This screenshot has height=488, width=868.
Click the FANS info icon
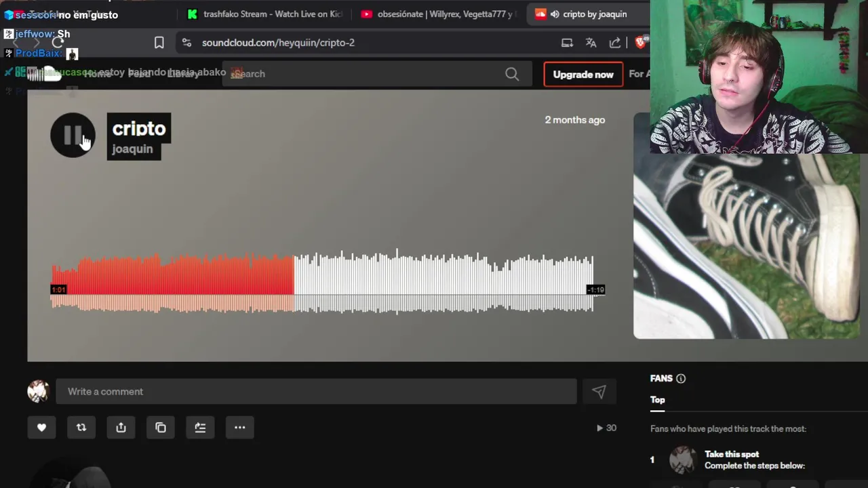pyautogui.click(x=681, y=379)
